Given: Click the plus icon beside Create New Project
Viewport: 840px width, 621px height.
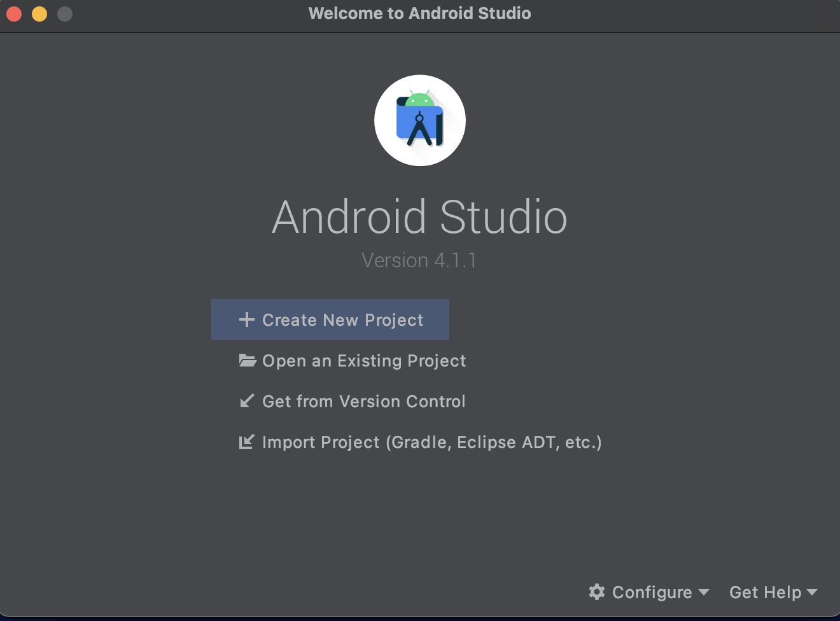Looking at the screenshot, I should tap(247, 319).
